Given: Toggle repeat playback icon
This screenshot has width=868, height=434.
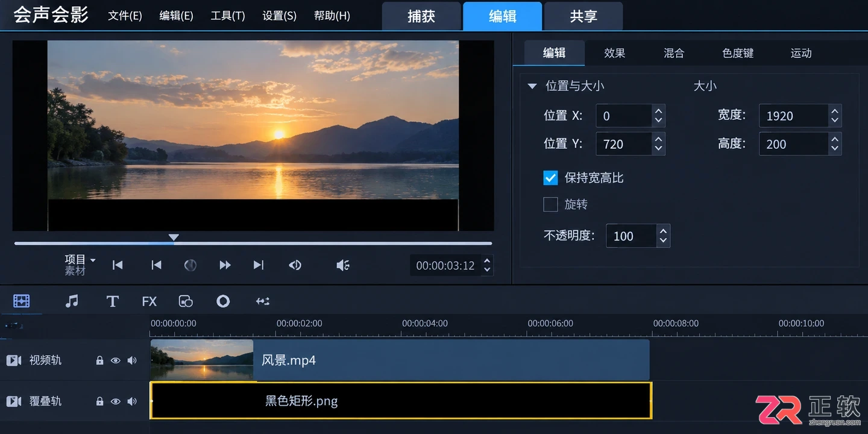Looking at the screenshot, I should 295,265.
